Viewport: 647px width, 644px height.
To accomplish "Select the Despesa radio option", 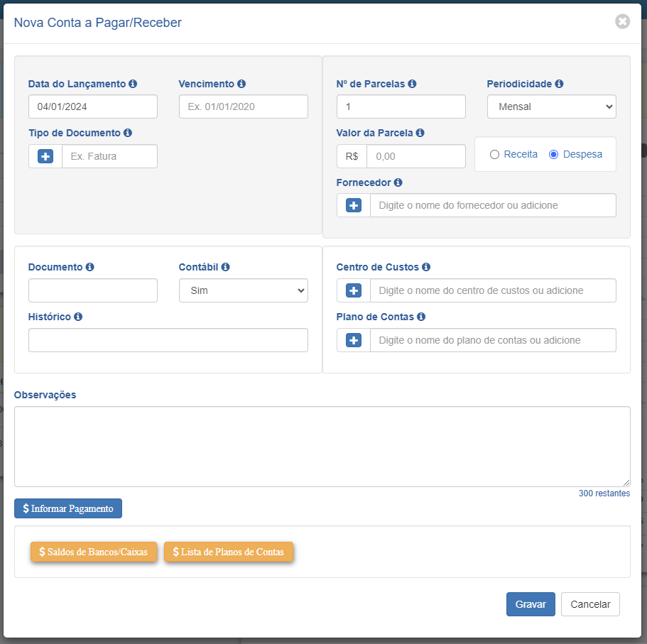I will 554,155.
